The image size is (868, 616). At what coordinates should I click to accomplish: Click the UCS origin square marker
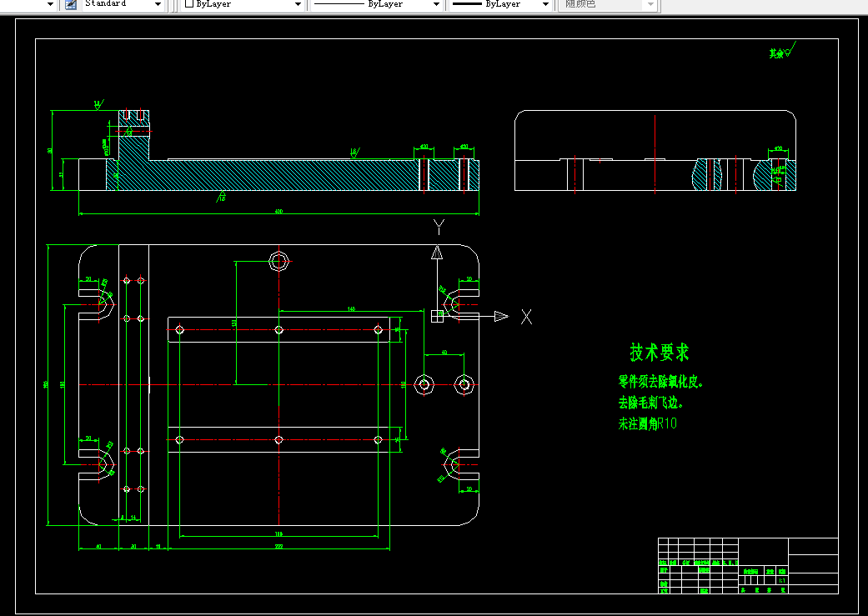tap(437, 316)
